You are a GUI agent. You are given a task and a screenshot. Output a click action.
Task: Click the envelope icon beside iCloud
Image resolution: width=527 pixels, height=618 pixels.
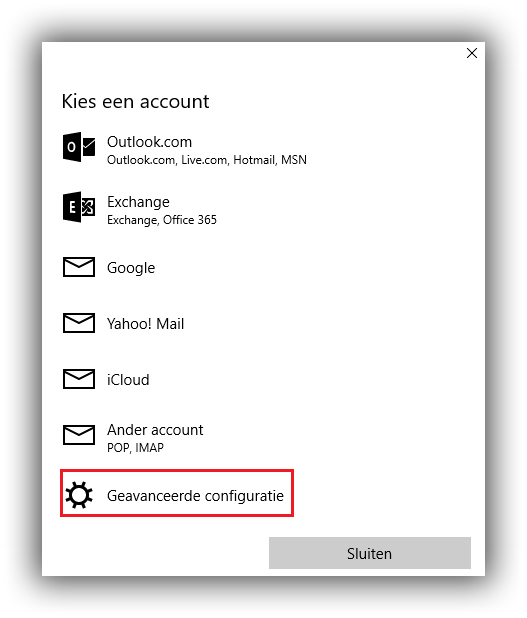pyautogui.click(x=79, y=379)
